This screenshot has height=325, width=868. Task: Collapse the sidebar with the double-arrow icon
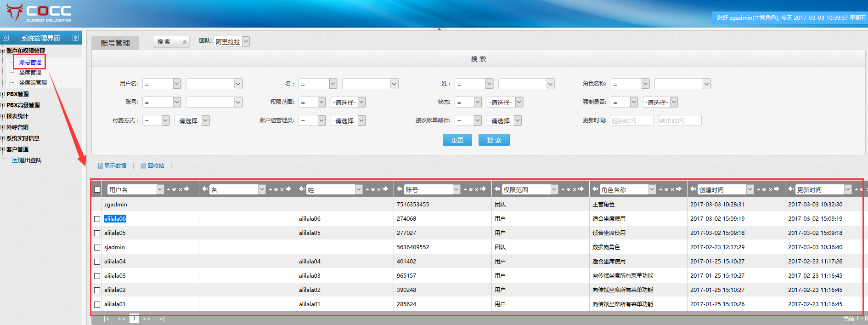coord(6,38)
